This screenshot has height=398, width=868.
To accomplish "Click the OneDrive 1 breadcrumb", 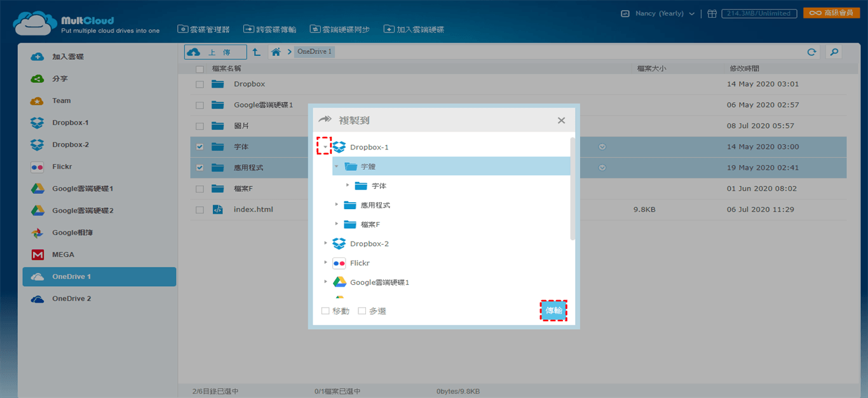I will point(315,51).
